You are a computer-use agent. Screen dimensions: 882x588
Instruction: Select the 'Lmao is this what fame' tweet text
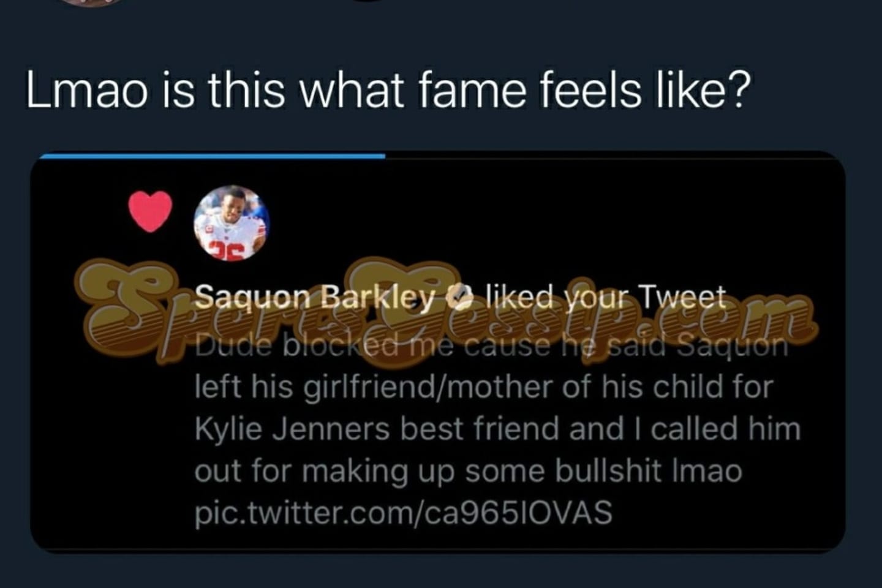pyautogui.click(x=387, y=90)
